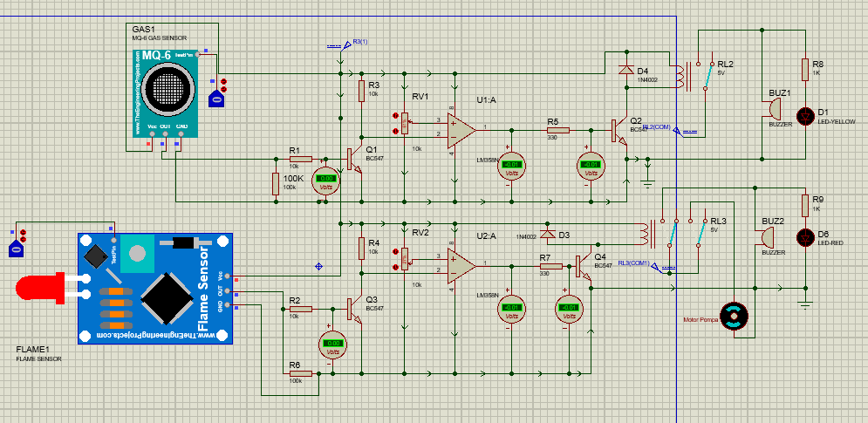Image resolution: width=868 pixels, height=423 pixels.
Task: Click voltmeter at U2:A output
Action: click(x=511, y=309)
